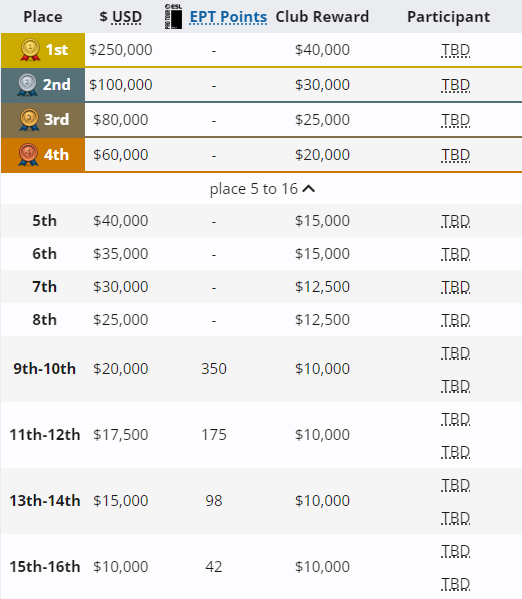Click the TBD participant for 4th place
The image size is (522, 599).
pyautogui.click(x=456, y=155)
